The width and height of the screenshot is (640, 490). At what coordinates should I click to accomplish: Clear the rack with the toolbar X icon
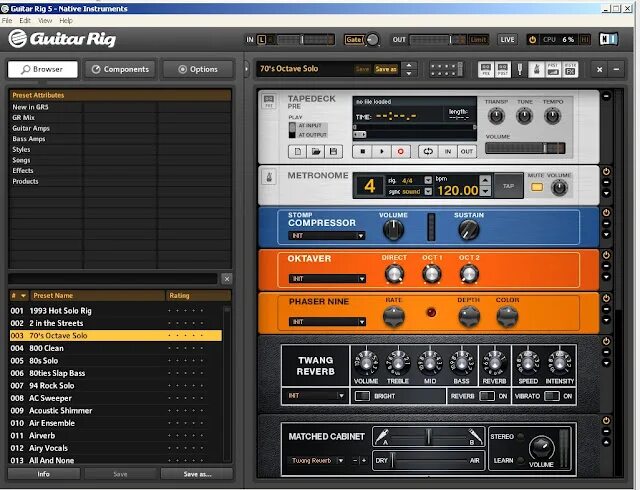tap(599, 69)
